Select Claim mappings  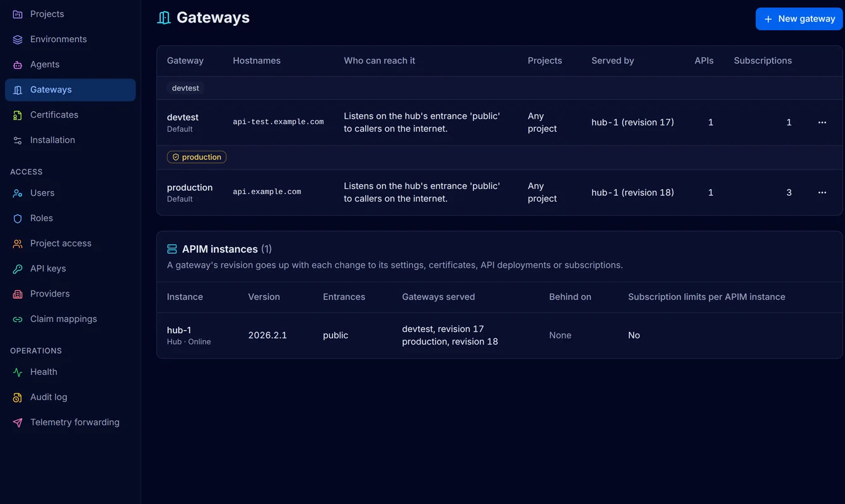click(x=70, y=319)
